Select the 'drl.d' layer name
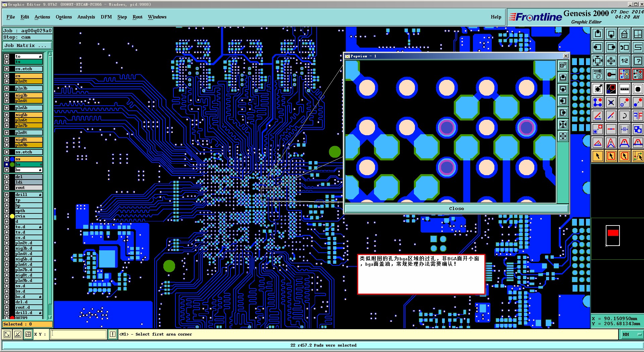 coord(29,302)
